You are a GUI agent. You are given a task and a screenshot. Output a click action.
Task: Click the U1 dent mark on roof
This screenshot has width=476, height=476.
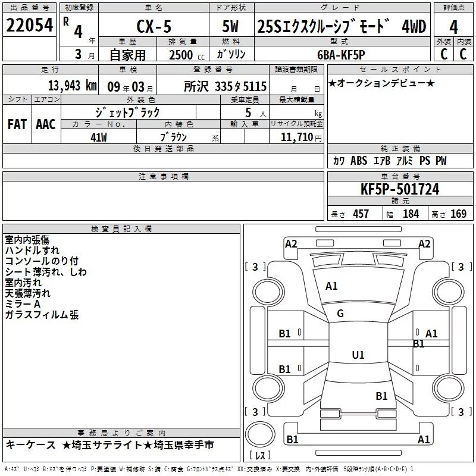(358, 355)
